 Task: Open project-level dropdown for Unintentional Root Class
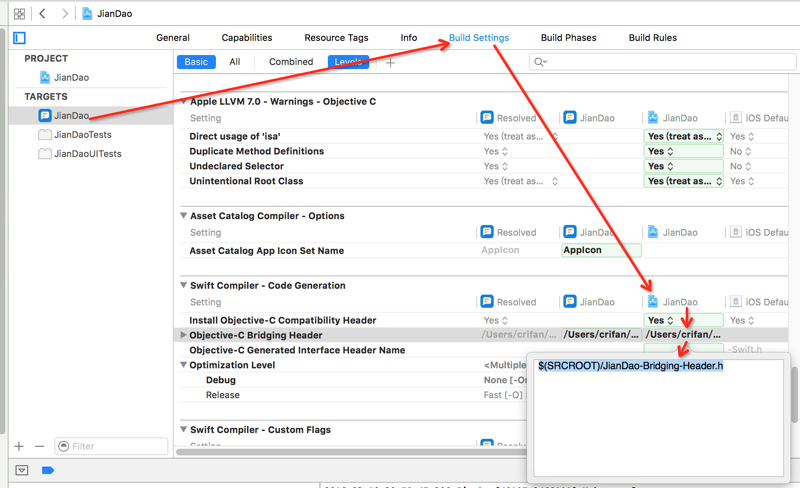684,181
